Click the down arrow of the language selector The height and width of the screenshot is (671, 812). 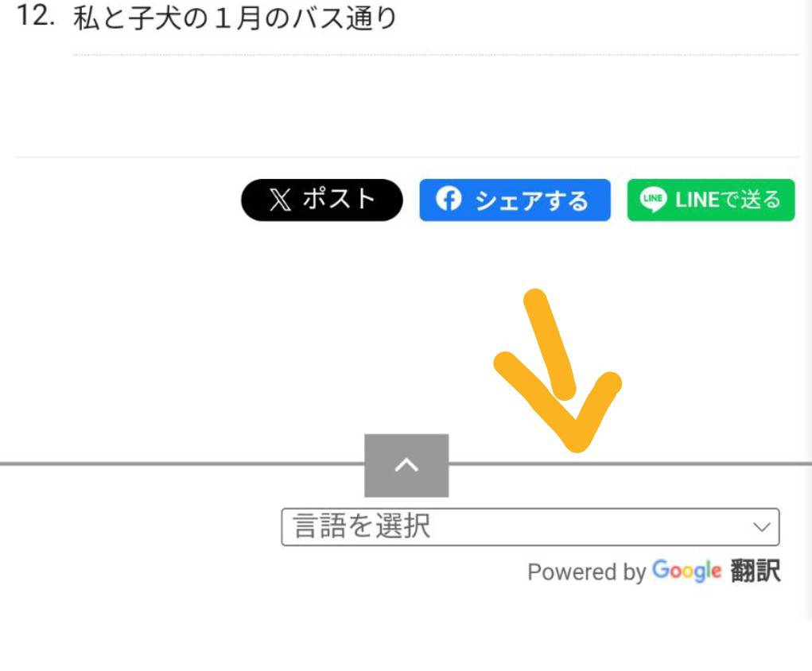pos(761,527)
